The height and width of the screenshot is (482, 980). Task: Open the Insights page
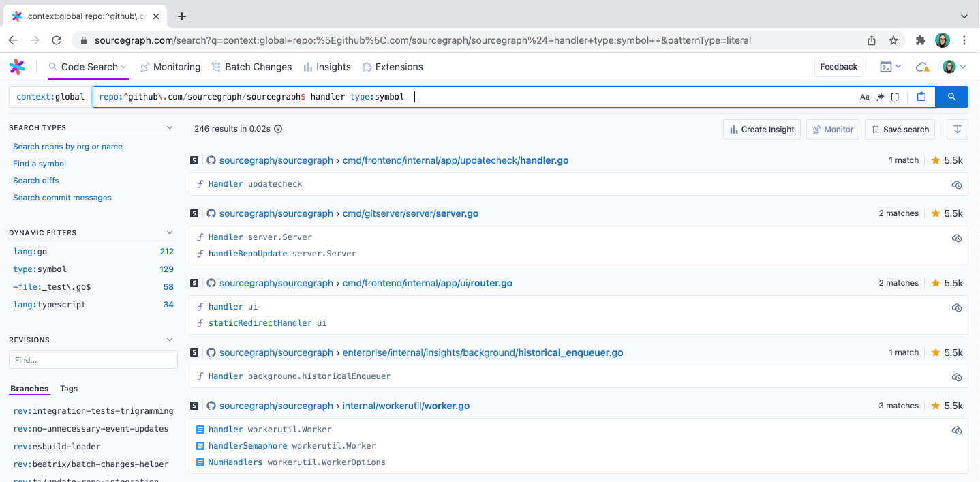pyautogui.click(x=327, y=67)
